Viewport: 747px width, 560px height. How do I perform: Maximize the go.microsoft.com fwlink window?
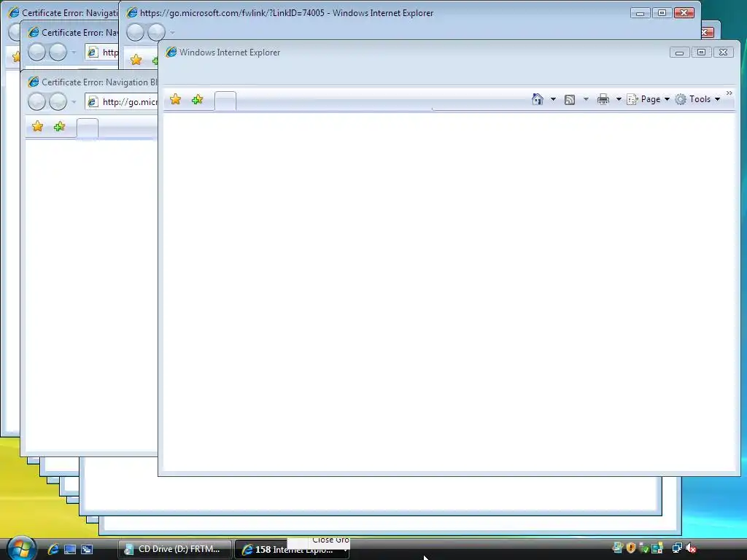click(662, 13)
